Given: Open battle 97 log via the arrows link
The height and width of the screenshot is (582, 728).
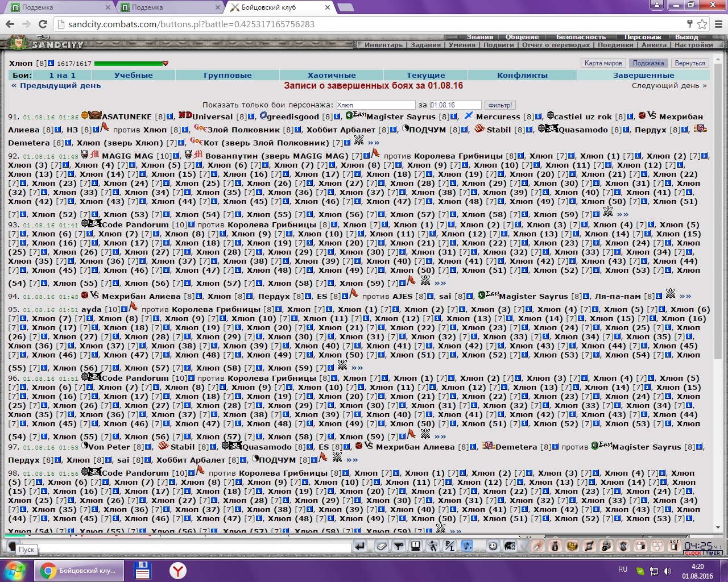Looking at the screenshot, I should pyautogui.click(x=352, y=460).
